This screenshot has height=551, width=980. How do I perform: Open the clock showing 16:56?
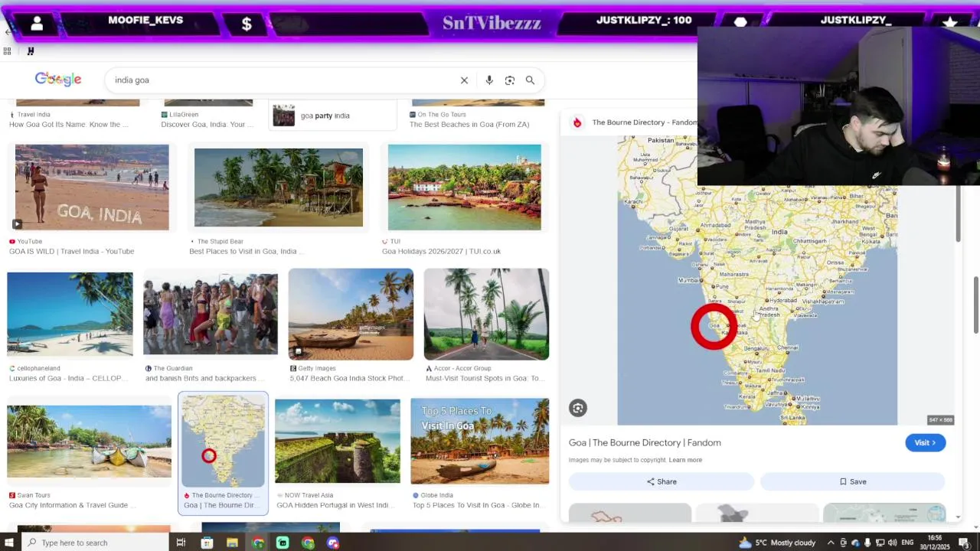click(935, 543)
